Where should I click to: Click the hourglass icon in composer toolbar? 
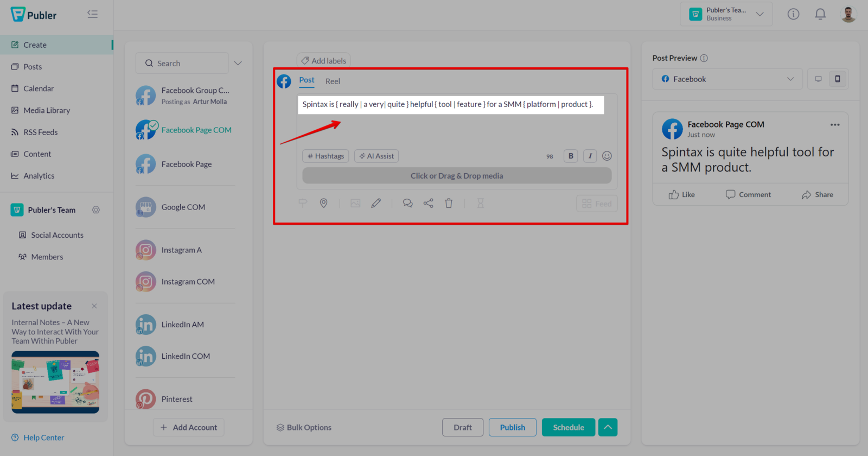[480, 203]
